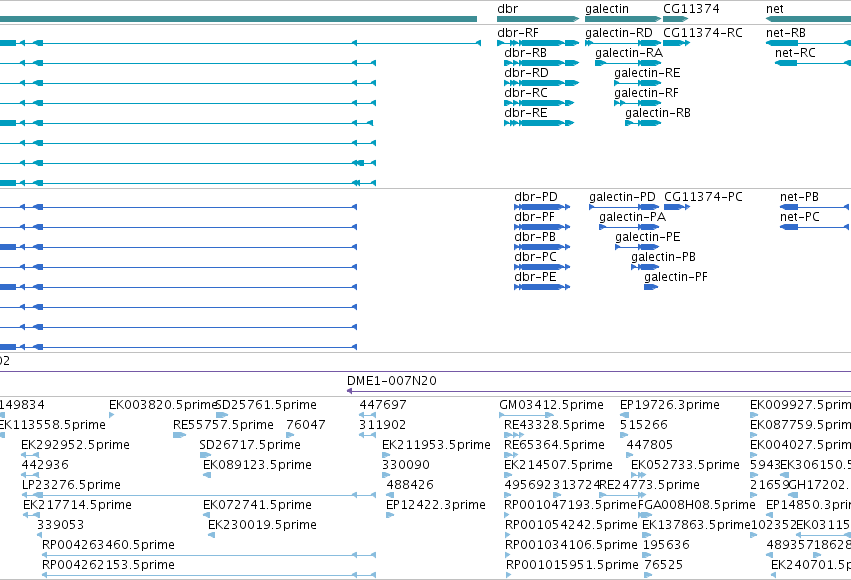This screenshot has width=851, height=580.
Task: Select EST SD25761.5prime
Action: pos(266,405)
